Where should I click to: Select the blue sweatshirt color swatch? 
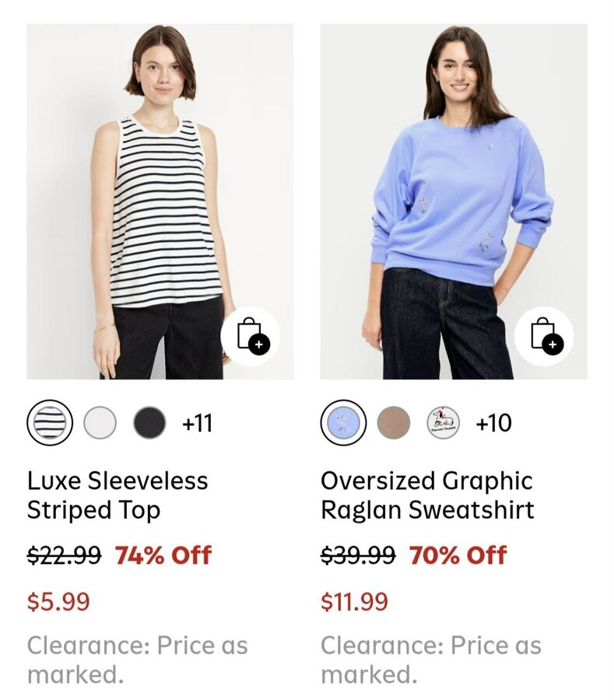pos(343,423)
